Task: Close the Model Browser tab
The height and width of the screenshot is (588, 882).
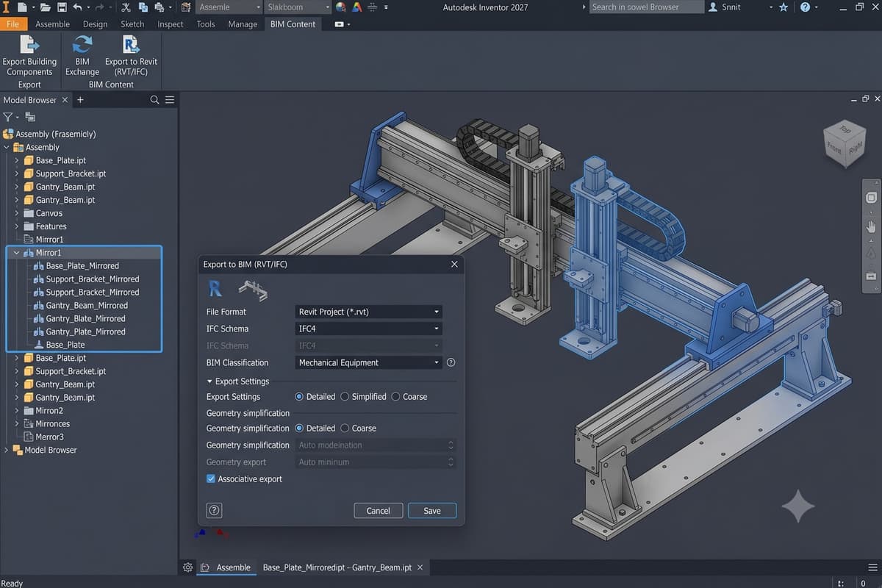Action: pos(65,100)
